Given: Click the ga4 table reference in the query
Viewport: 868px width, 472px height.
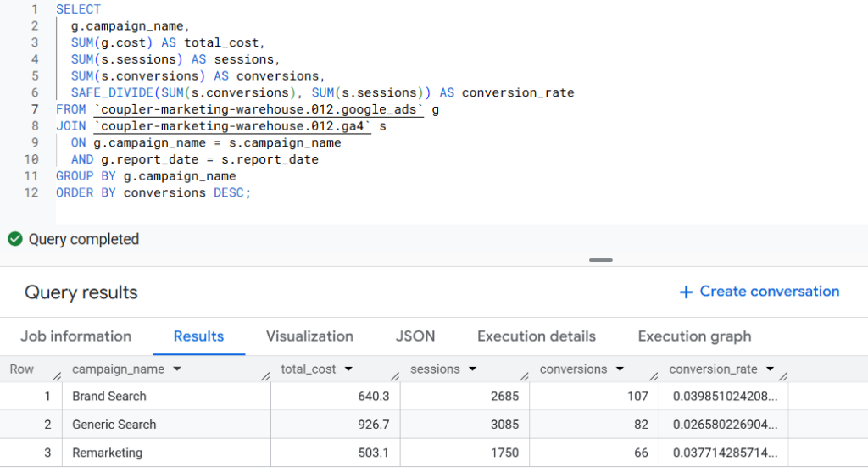Looking at the screenshot, I should point(232,126).
